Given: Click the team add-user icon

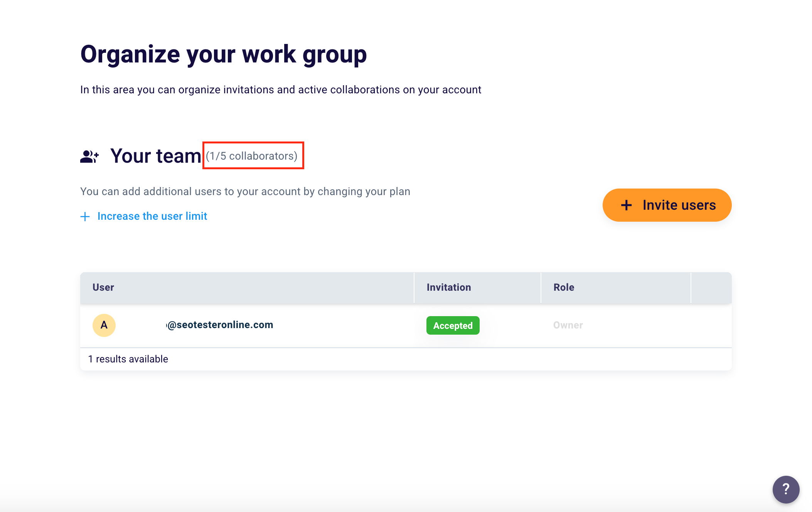Looking at the screenshot, I should (x=89, y=156).
